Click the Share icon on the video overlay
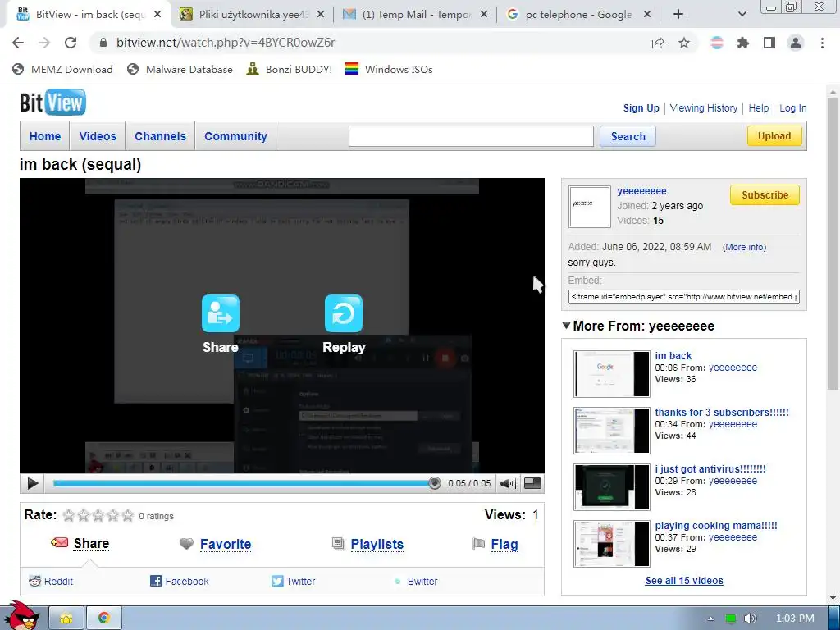 tap(220, 313)
